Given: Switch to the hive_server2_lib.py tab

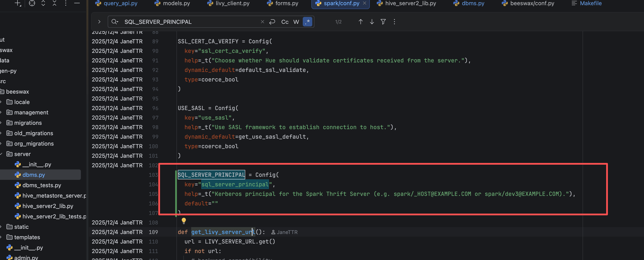Looking at the screenshot, I should click(410, 3).
